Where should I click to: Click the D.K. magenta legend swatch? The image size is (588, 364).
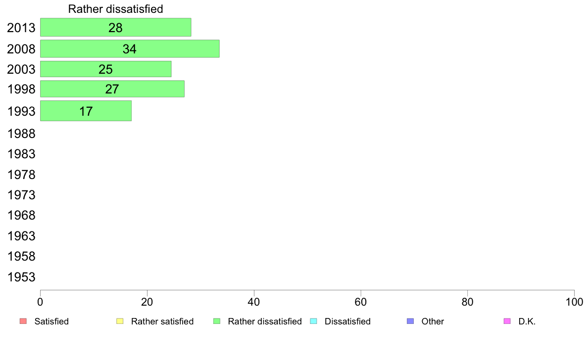[507, 321]
